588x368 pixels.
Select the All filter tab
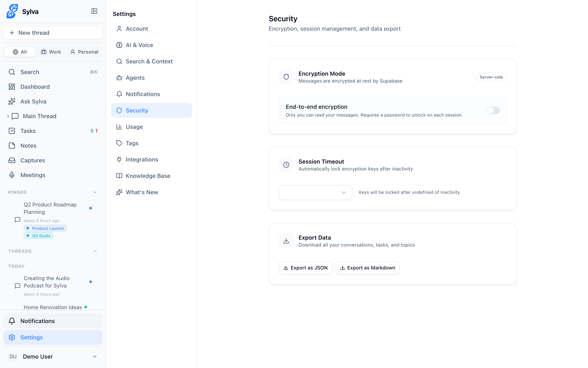pyautogui.click(x=20, y=52)
